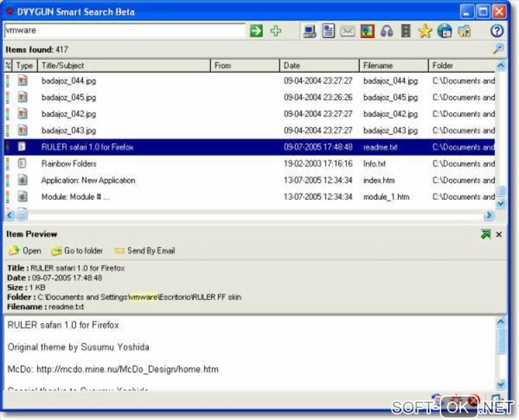
Task: Click the Send By Email button
Action: 145,251
